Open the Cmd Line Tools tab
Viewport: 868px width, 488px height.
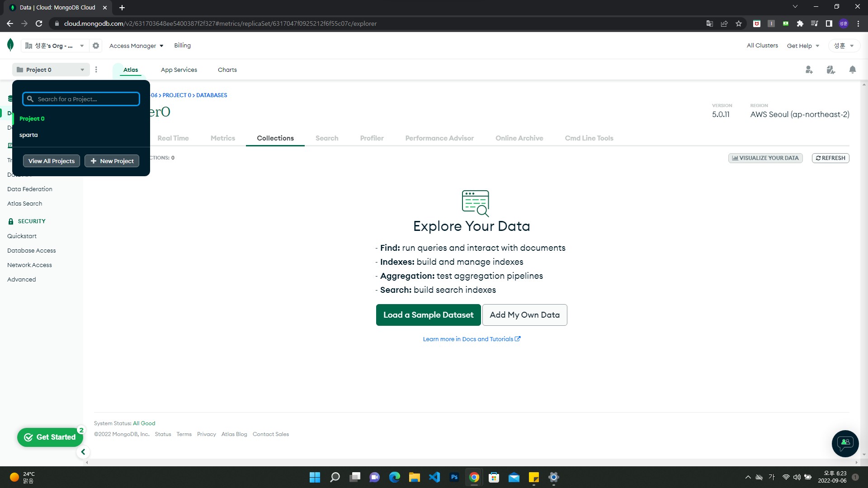pyautogui.click(x=589, y=138)
